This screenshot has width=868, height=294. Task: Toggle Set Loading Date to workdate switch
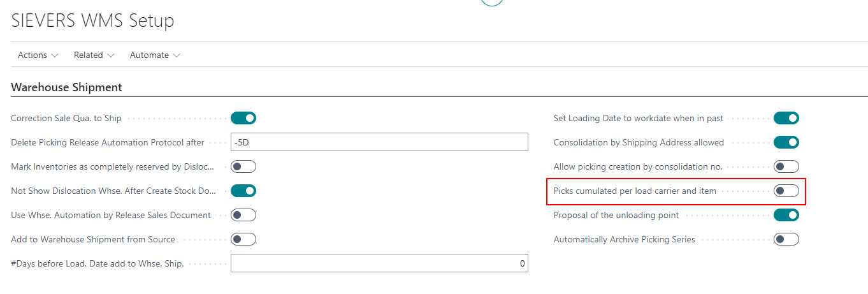pyautogui.click(x=786, y=118)
